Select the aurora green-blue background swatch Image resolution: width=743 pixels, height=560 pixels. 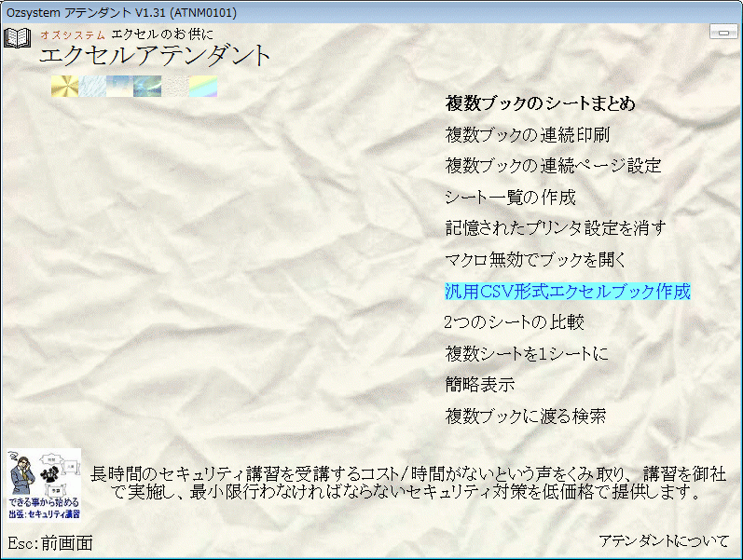coord(147,87)
